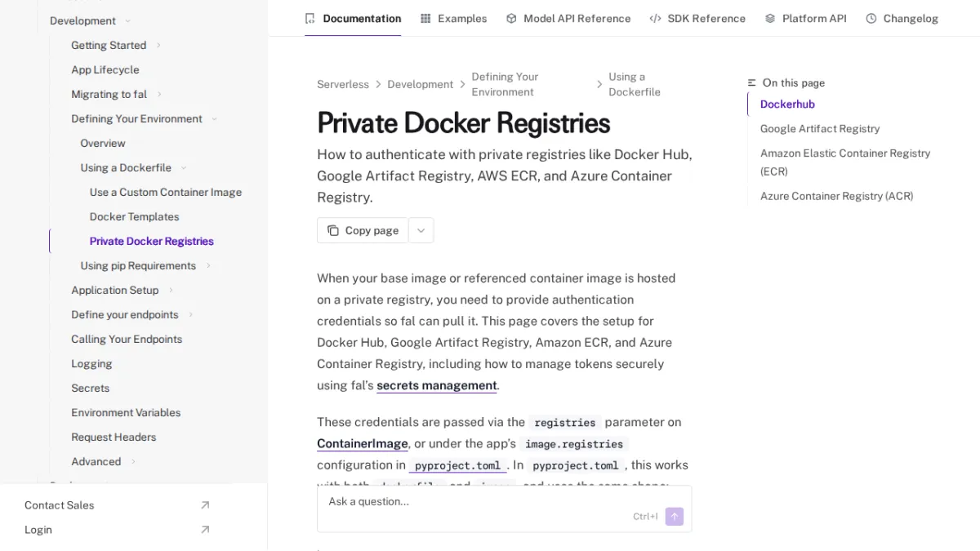Open the Documentation tab

click(353, 18)
